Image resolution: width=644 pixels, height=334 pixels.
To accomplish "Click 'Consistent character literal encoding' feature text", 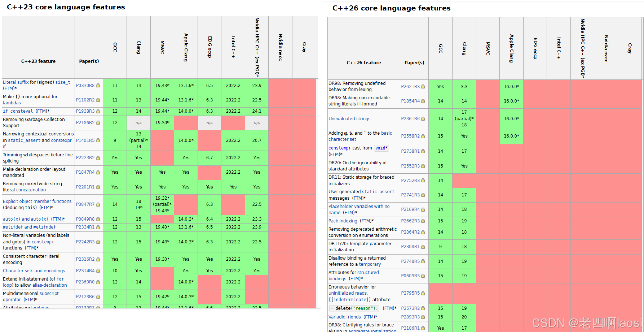I will click(x=31, y=259).
